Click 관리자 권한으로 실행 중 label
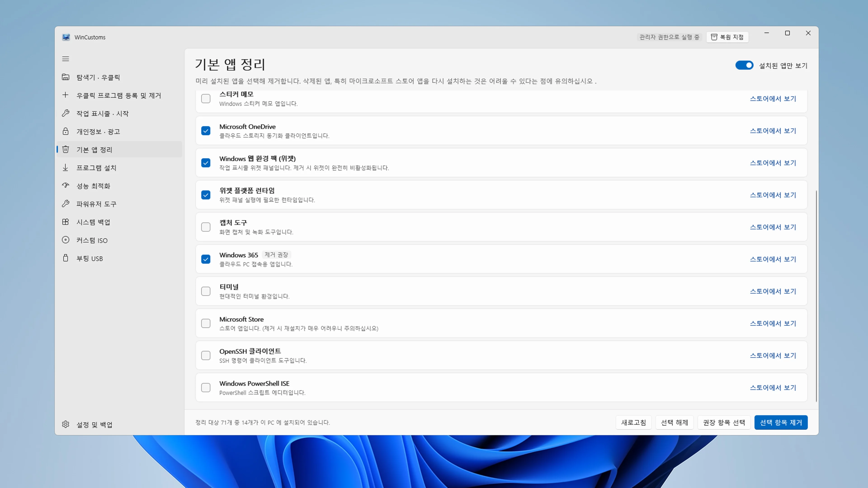The height and width of the screenshot is (488, 868). pos(669,37)
